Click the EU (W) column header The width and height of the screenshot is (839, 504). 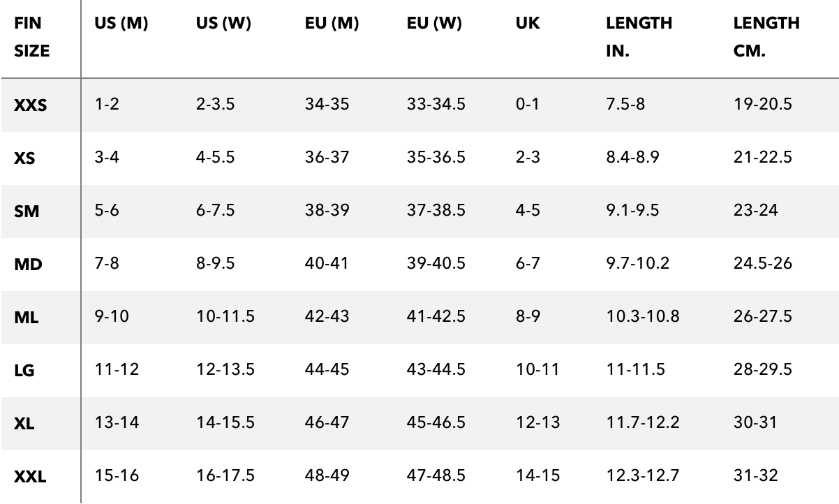click(434, 24)
